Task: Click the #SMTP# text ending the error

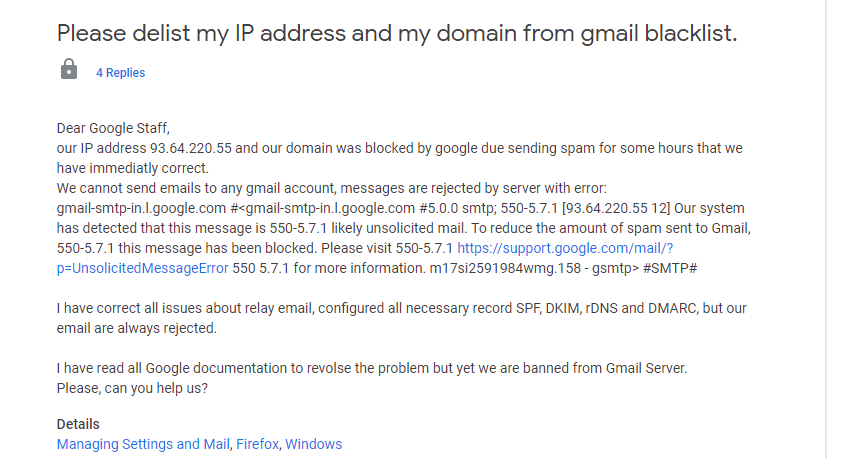Action: [670, 268]
